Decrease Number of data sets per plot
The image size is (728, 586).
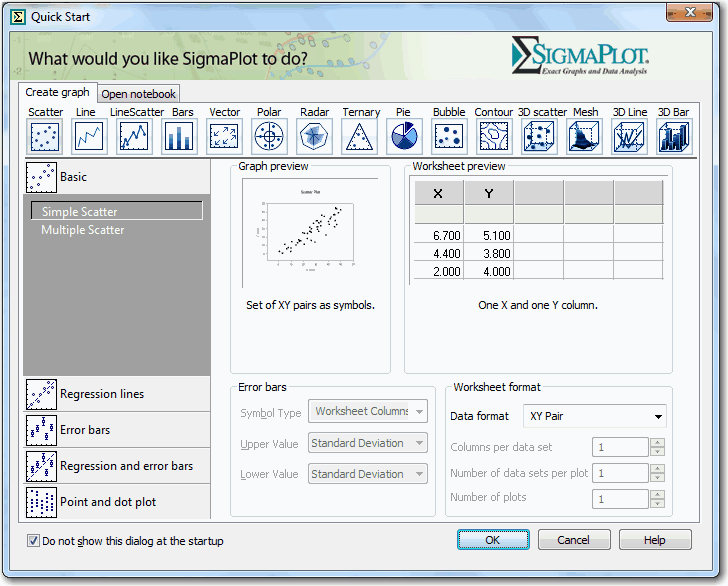pyautogui.click(x=657, y=478)
